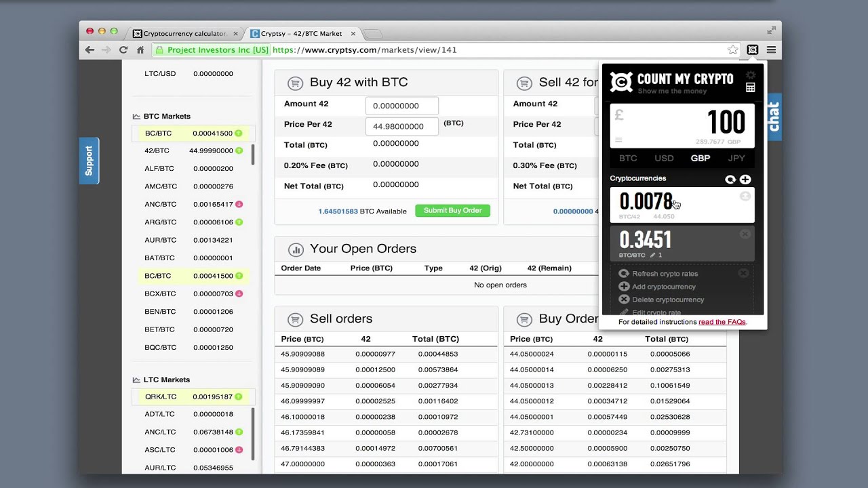
Task: Click the Price Per 42 buy input field
Action: pyautogui.click(x=402, y=126)
